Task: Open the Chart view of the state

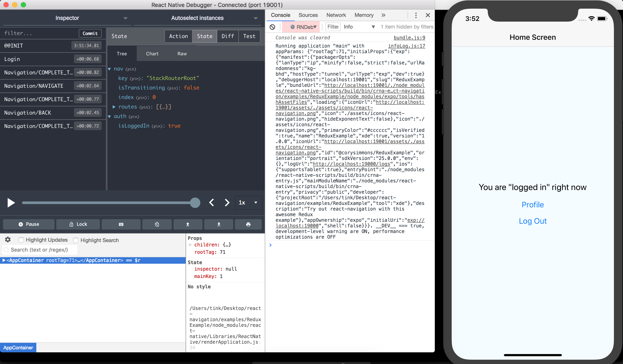Action: [x=152, y=54]
